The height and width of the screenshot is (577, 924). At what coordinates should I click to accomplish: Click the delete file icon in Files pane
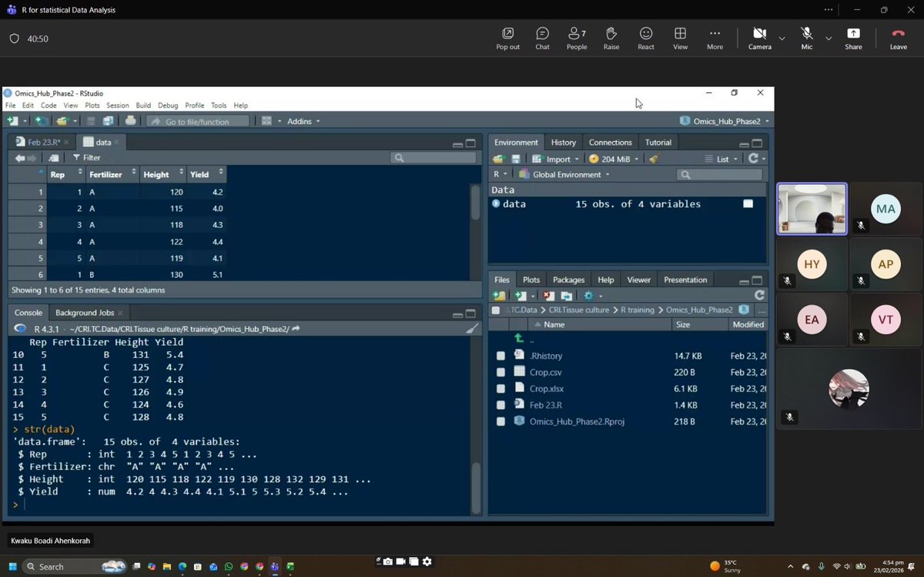(x=548, y=296)
